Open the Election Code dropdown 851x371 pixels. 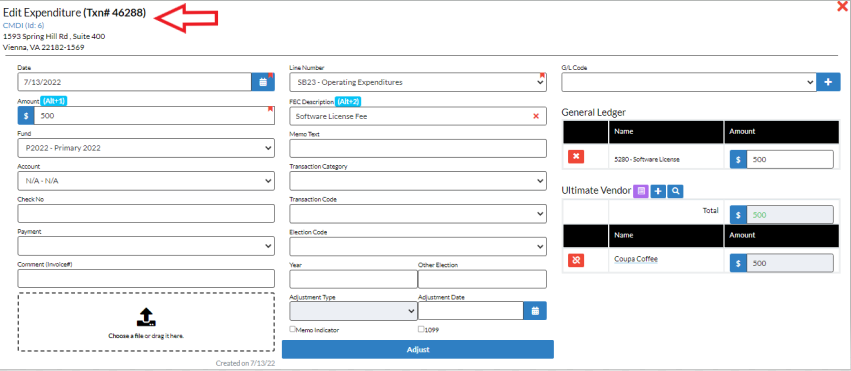(418, 246)
